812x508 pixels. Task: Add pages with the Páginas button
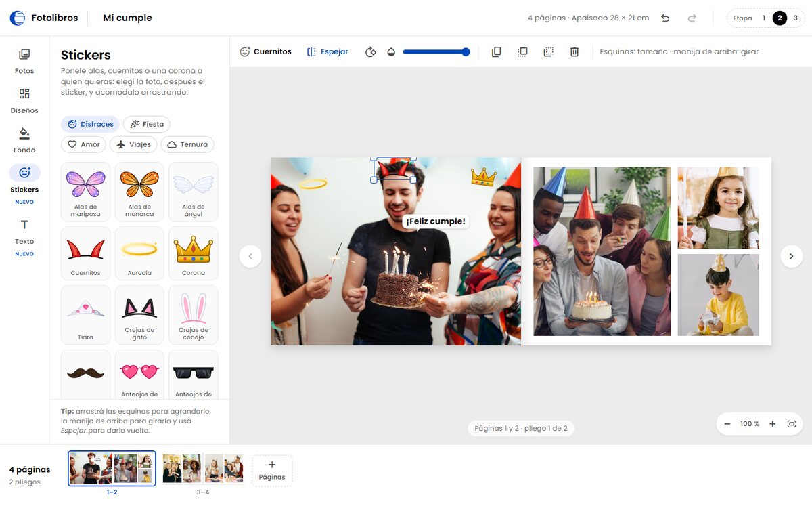coord(272,471)
